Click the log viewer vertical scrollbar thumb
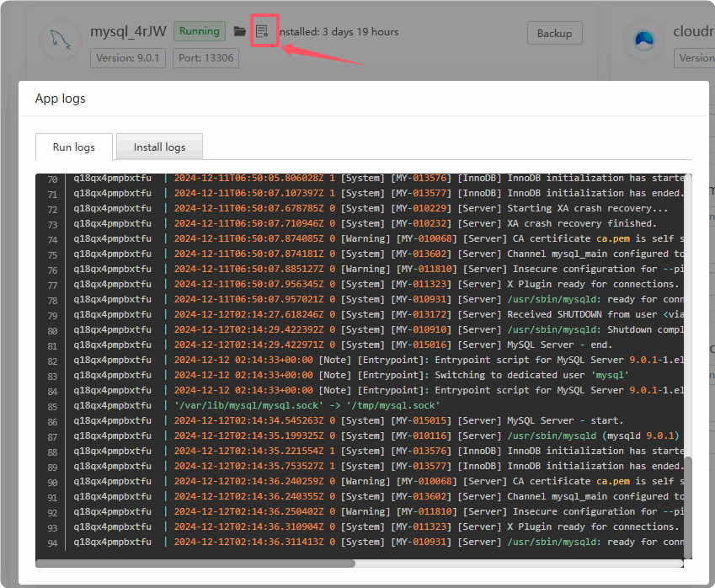Screen dimensions: 715x588 (x=688, y=505)
